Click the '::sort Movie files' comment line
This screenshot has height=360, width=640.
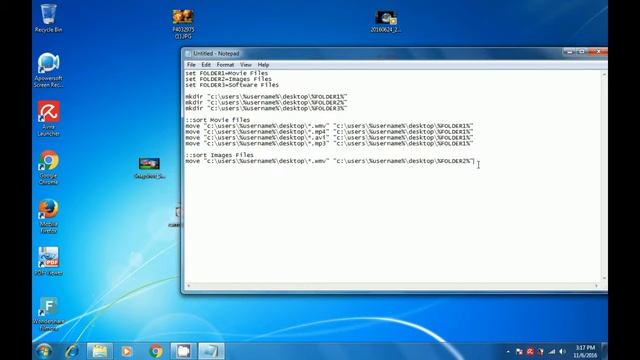point(218,120)
